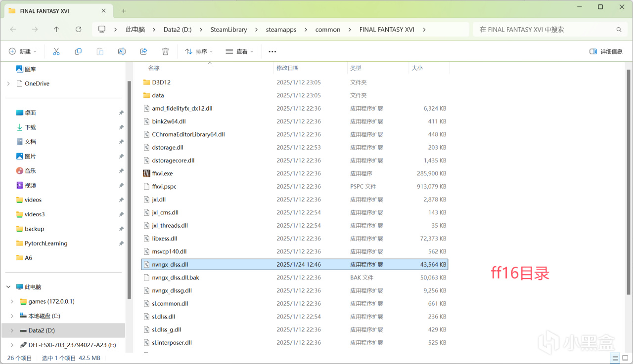The width and height of the screenshot is (633, 364).
Task: Sort by 大小 column header
Action: pyautogui.click(x=417, y=68)
